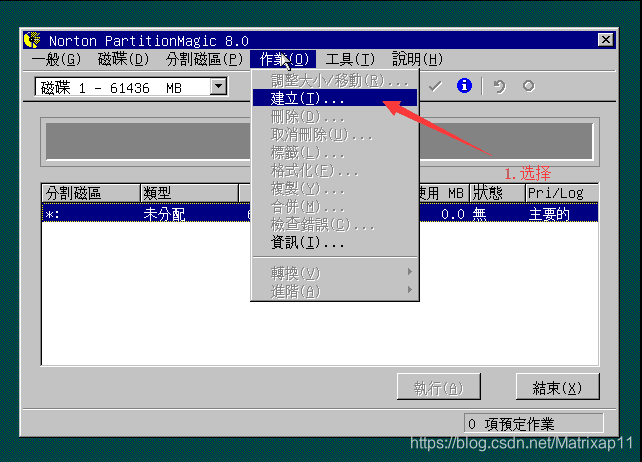The height and width of the screenshot is (462, 642).
Task: Open the blue info toolbar icon
Action: coord(464,86)
